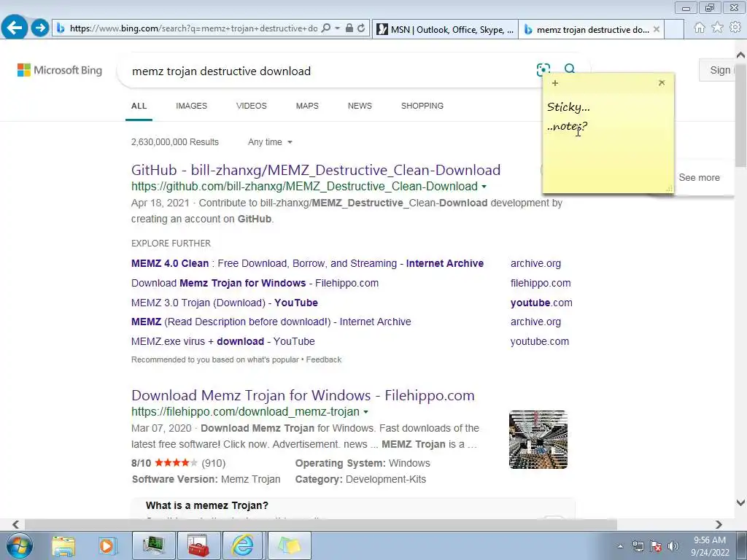Open the system monitor taskbar icon
This screenshot has height=560, width=747.
click(153, 545)
